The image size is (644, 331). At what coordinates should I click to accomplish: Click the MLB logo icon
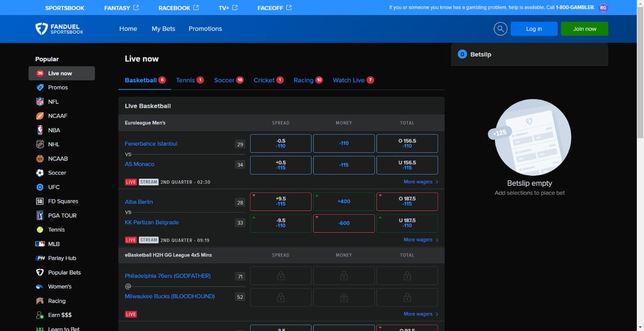(x=40, y=244)
